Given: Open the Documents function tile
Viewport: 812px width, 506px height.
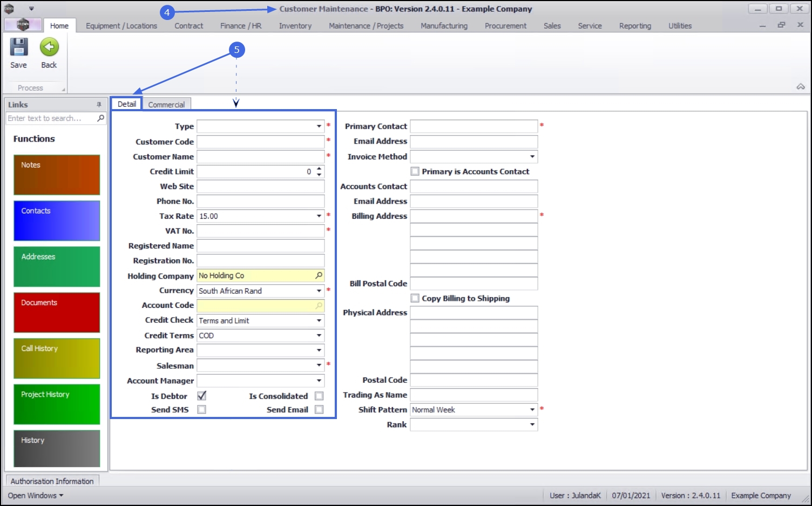Looking at the screenshot, I should point(57,313).
